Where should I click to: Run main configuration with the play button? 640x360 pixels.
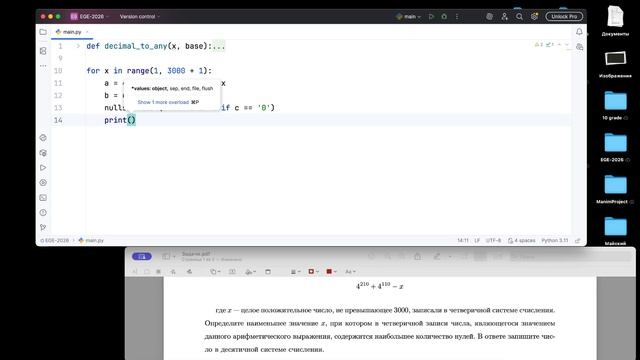tap(431, 17)
